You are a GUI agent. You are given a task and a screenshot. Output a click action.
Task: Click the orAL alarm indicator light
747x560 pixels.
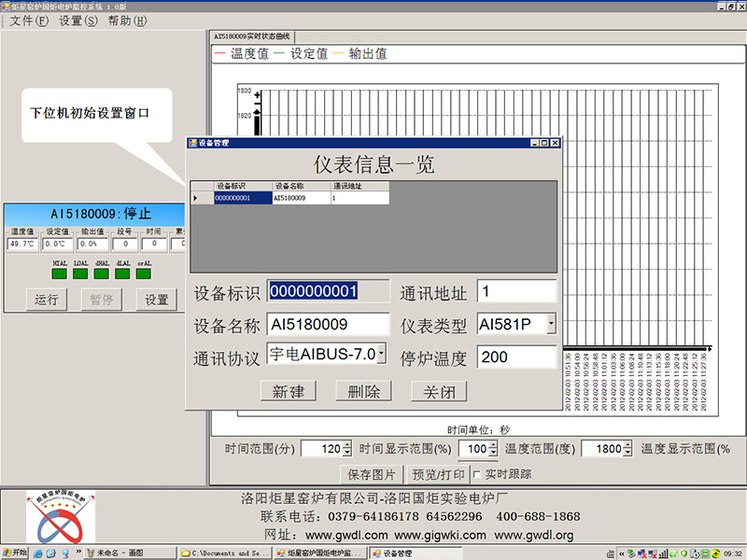click(x=143, y=273)
